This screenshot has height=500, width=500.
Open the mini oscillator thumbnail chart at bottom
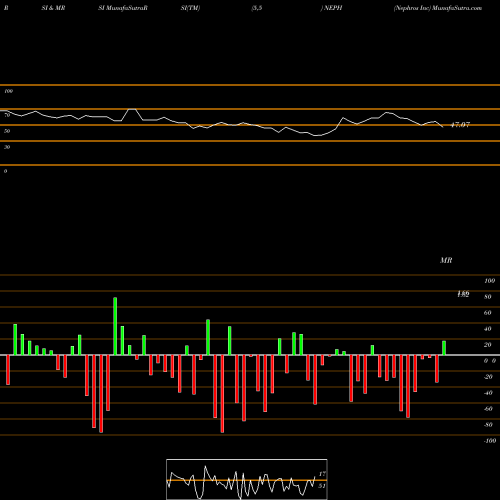247,479
